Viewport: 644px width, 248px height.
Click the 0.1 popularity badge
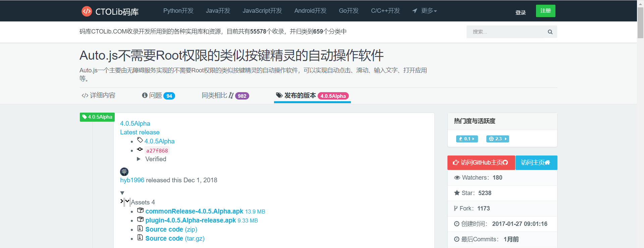pos(467,139)
